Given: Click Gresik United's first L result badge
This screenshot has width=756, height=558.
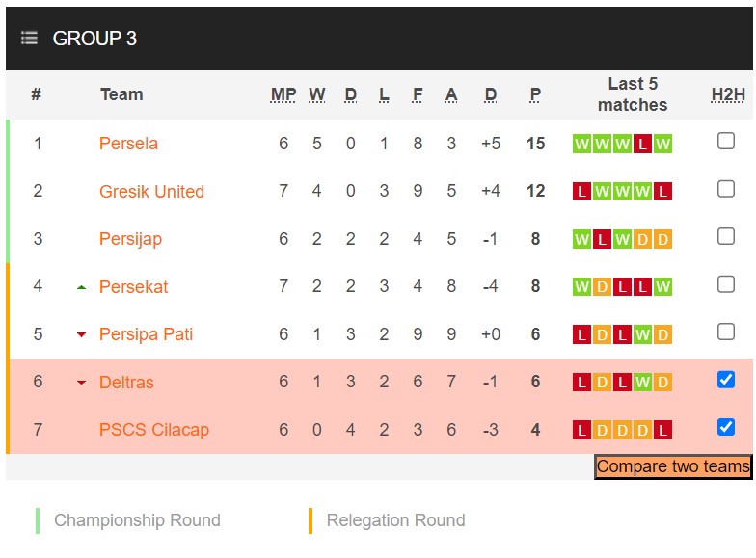Looking at the screenshot, I should click(x=581, y=192).
